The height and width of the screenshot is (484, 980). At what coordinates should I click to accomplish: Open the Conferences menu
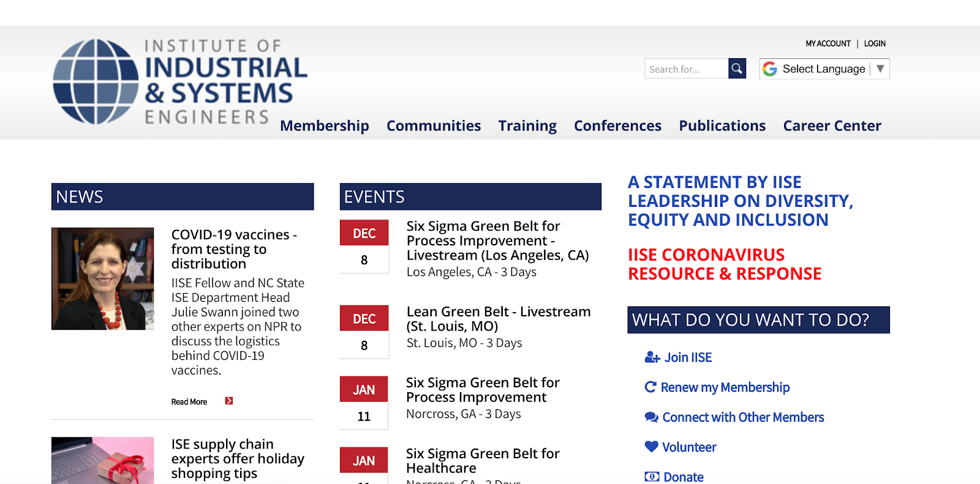coord(617,125)
